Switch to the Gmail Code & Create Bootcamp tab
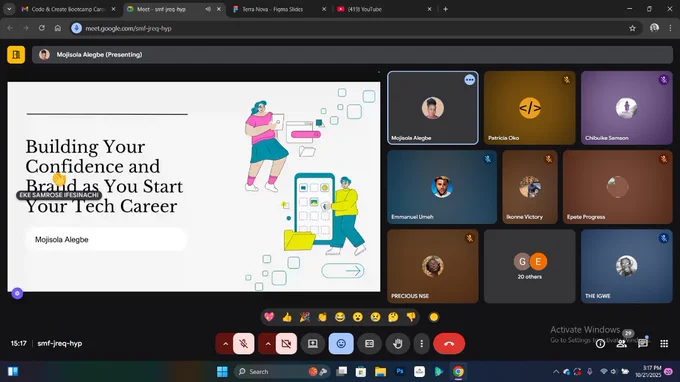Screen dimensions: 680x382 pyautogui.click(x=69, y=9)
